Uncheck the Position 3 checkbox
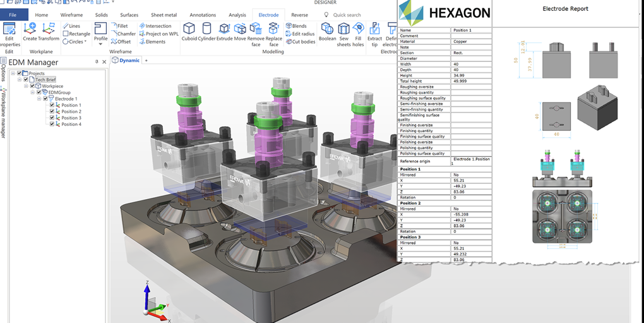This screenshot has height=323, width=644. [52, 118]
